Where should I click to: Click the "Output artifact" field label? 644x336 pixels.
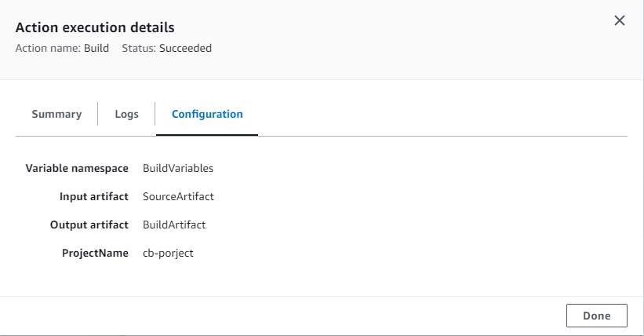pyautogui.click(x=89, y=225)
